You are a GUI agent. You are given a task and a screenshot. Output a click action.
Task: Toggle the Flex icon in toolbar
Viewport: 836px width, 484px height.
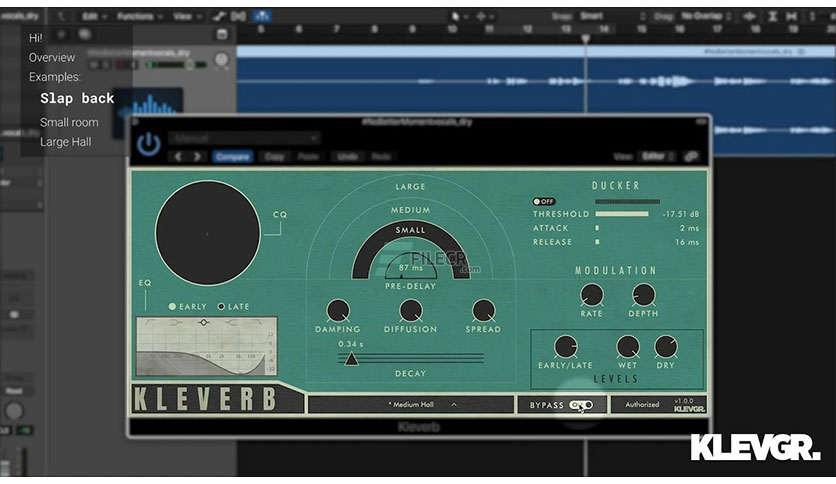(x=239, y=16)
